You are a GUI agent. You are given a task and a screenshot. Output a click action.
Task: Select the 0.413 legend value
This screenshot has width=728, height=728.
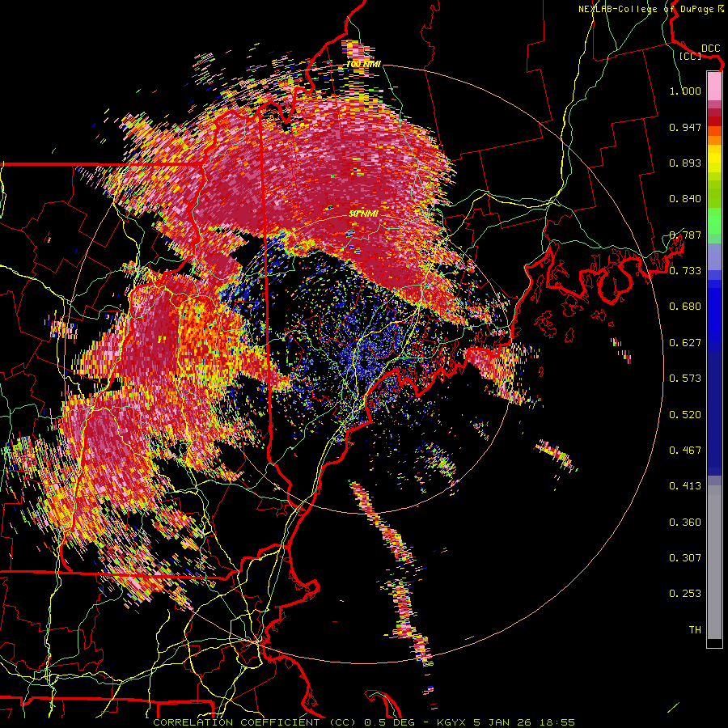685,486
